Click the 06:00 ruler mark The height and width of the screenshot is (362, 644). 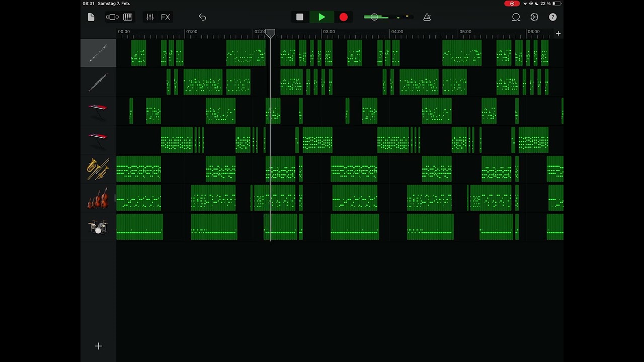point(533,32)
